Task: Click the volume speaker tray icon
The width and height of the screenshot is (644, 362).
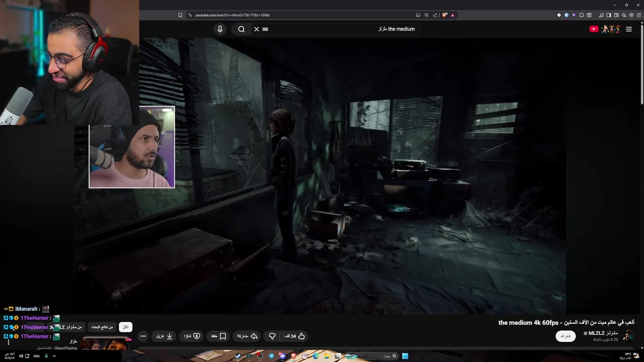Action: pos(21,356)
